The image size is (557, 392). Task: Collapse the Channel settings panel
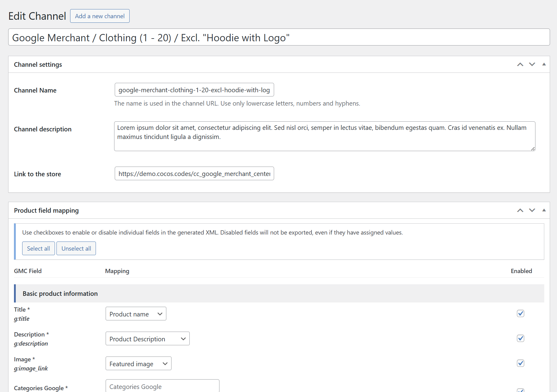pos(544,64)
